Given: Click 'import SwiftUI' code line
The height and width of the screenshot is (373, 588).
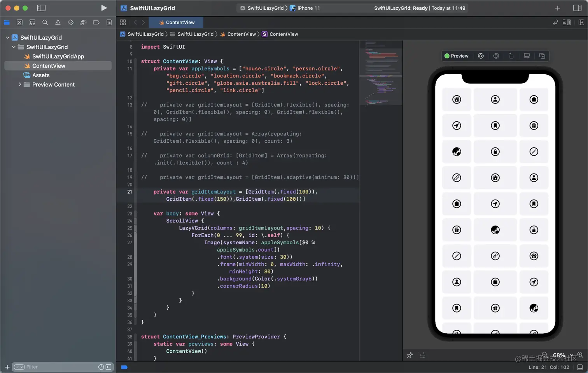Looking at the screenshot, I should (163, 47).
